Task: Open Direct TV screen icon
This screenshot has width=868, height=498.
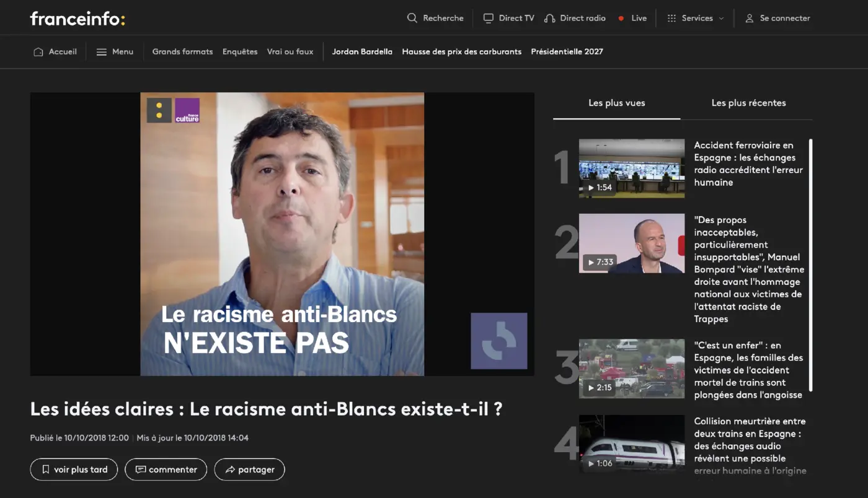Action: 489,18
